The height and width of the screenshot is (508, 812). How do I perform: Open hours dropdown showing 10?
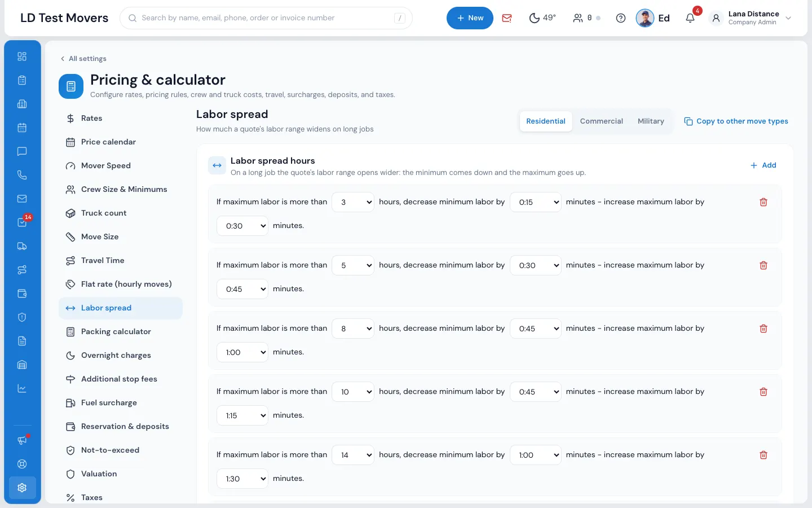pos(353,392)
